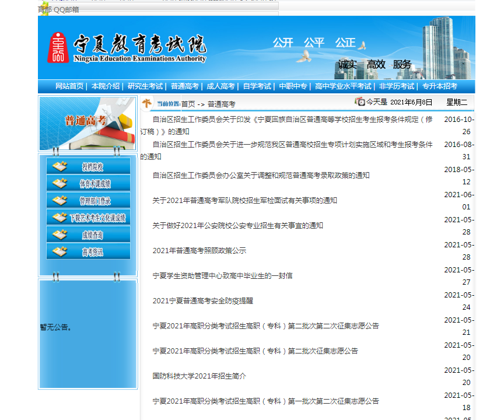
Task: Click the 宁夏教育考试院 calligraphy title
Action: point(140,43)
